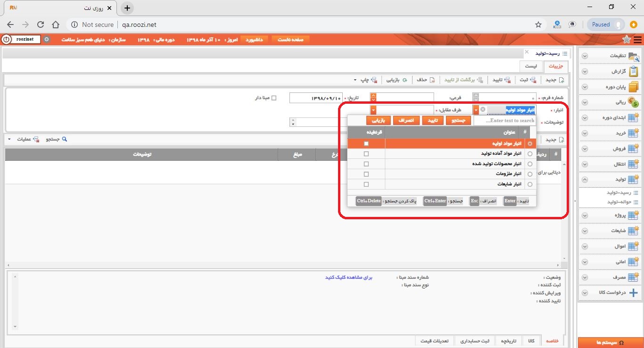644x348 pixels.
Task: Select radio button for انبار ملزومات
Action: pos(530,174)
